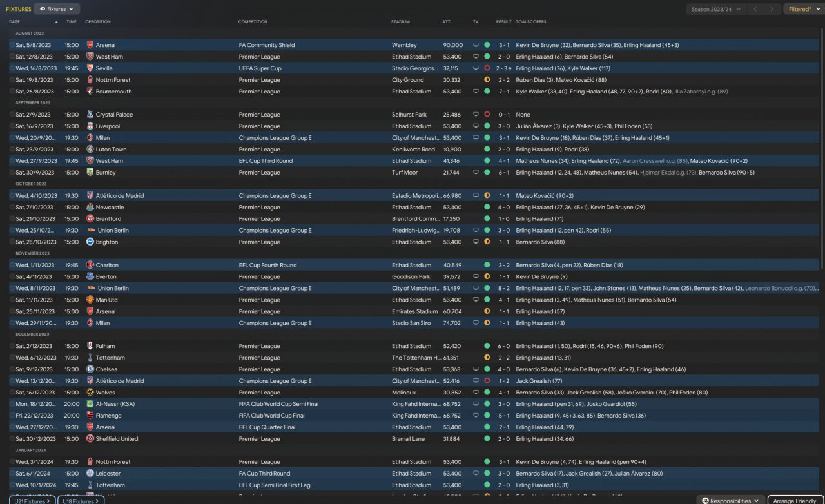Go to the next season with the right arrow
The image size is (825, 504).
(x=773, y=9)
